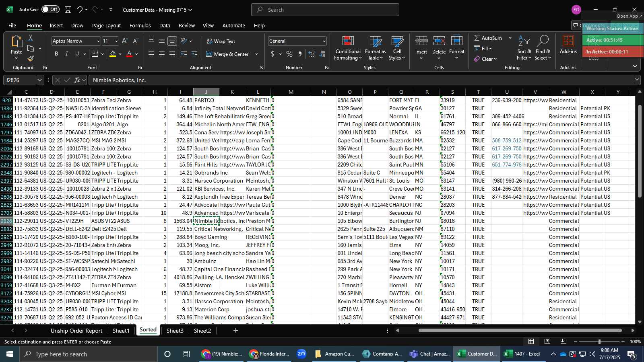Expand the number format General dropdown
The image size is (644, 362).
pos(324,41)
